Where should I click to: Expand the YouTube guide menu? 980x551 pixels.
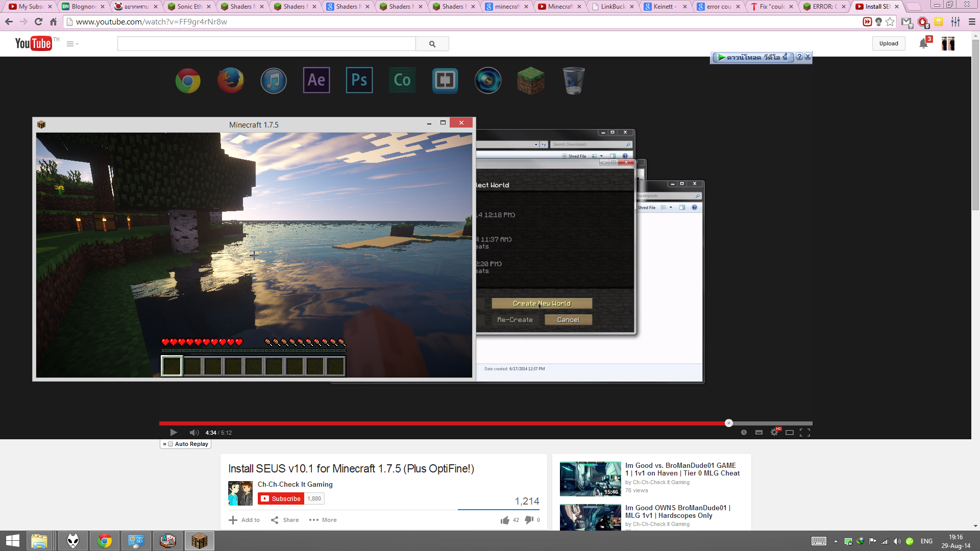[x=72, y=44]
